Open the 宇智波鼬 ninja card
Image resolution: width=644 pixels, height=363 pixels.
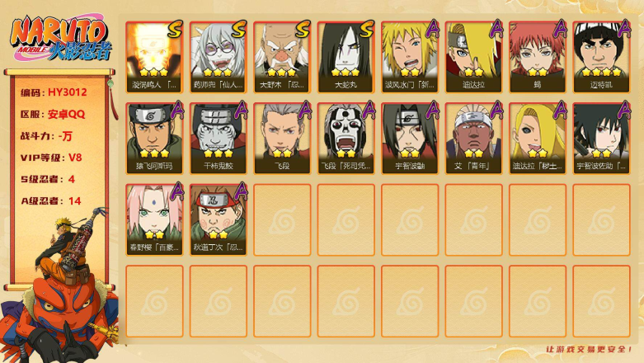pos(410,138)
